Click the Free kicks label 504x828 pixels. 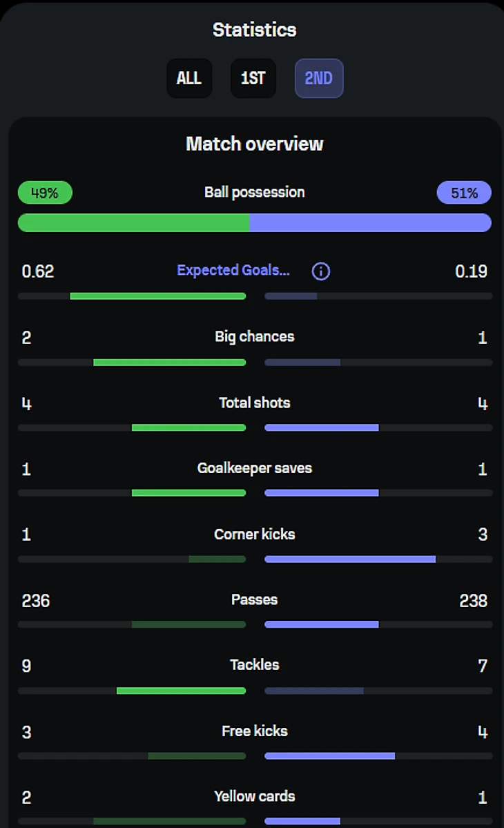(254, 731)
